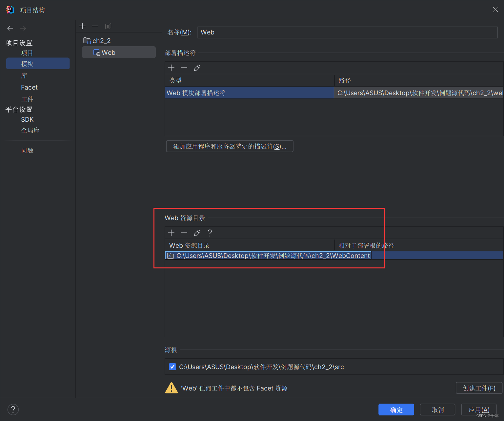Viewport: 504px width, 421px height.
Task: Click the deployment descriptor path cell
Action: point(419,93)
